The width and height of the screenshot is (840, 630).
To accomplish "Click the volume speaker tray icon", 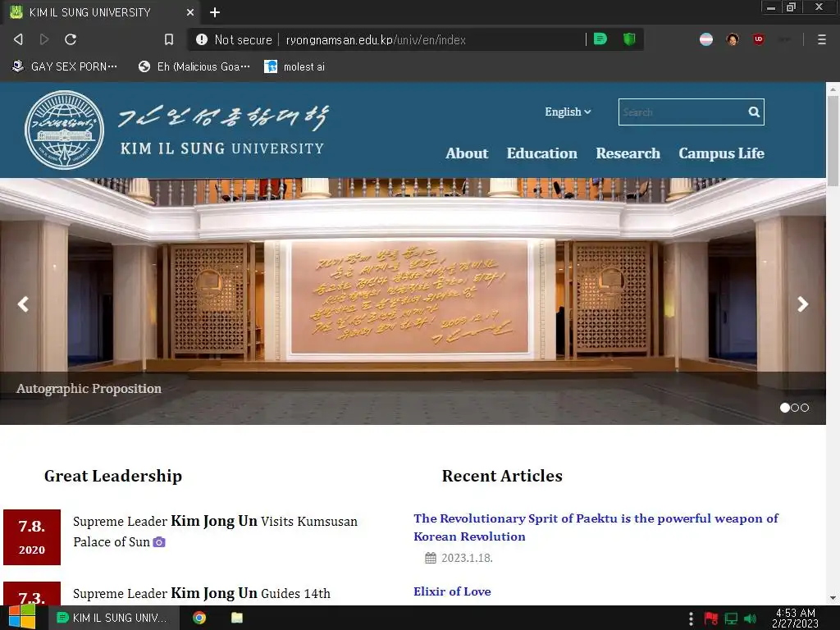I will coord(750,619).
